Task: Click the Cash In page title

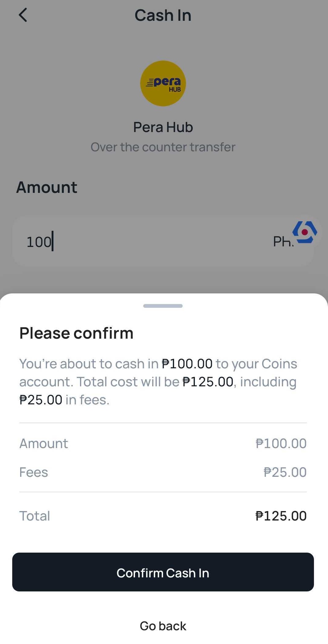Action: [163, 15]
